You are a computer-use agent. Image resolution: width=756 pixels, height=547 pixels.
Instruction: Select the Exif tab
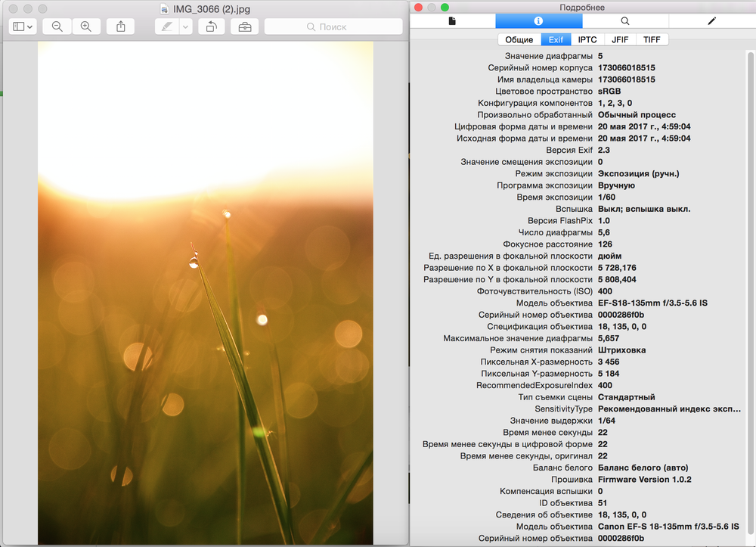[556, 39]
